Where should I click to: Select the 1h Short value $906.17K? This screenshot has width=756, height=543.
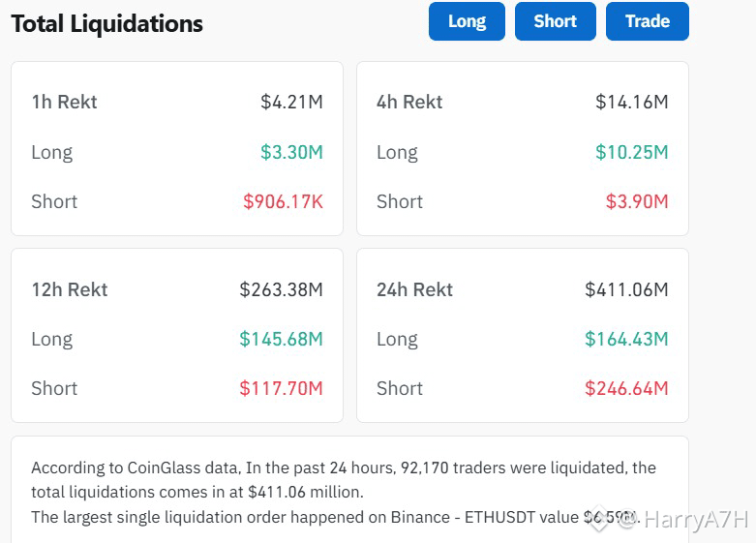click(283, 201)
